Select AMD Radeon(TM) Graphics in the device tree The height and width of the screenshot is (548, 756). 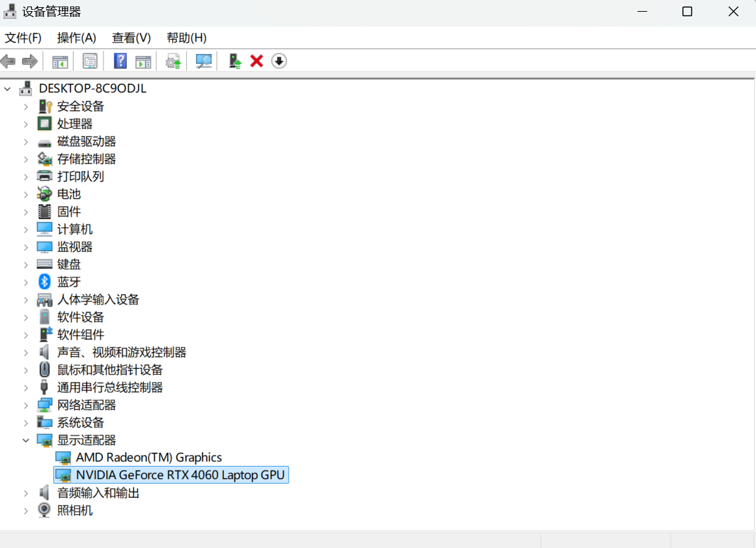tap(148, 457)
